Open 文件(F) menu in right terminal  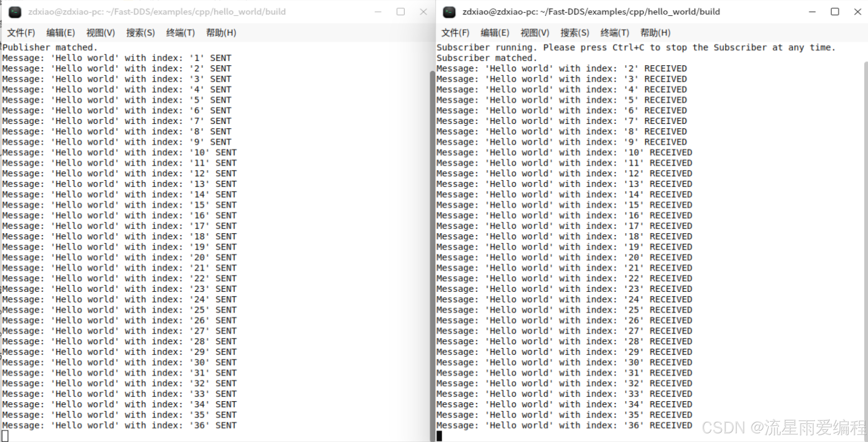pos(456,33)
